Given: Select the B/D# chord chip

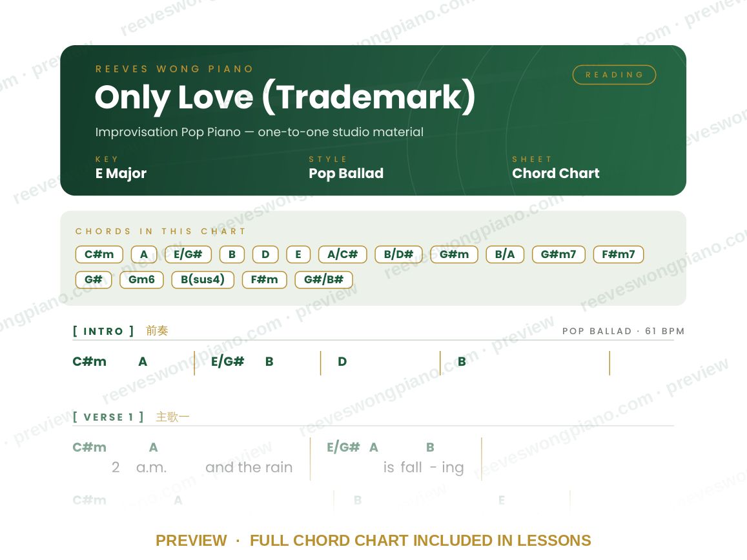Looking at the screenshot, I should coord(399,254).
